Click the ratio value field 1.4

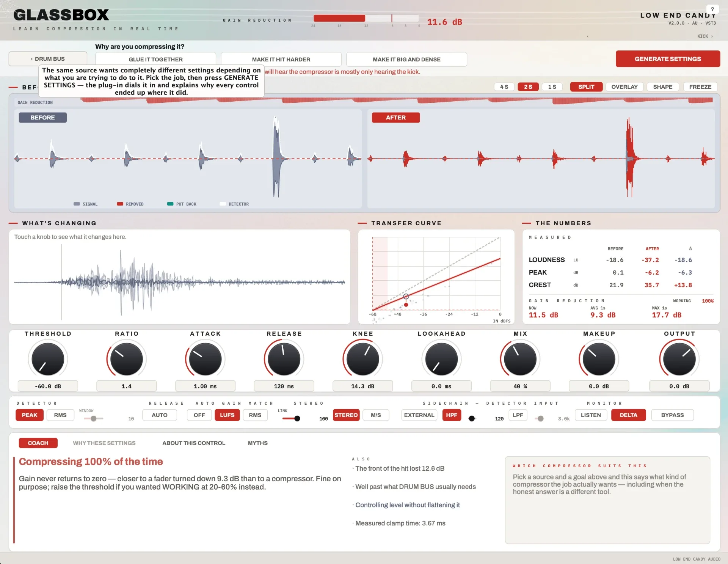coord(127,386)
